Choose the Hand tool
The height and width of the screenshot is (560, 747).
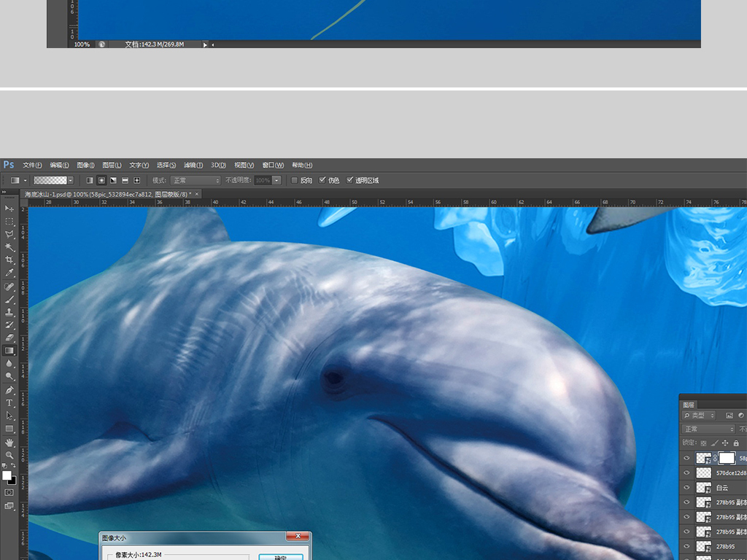click(x=9, y=443)
